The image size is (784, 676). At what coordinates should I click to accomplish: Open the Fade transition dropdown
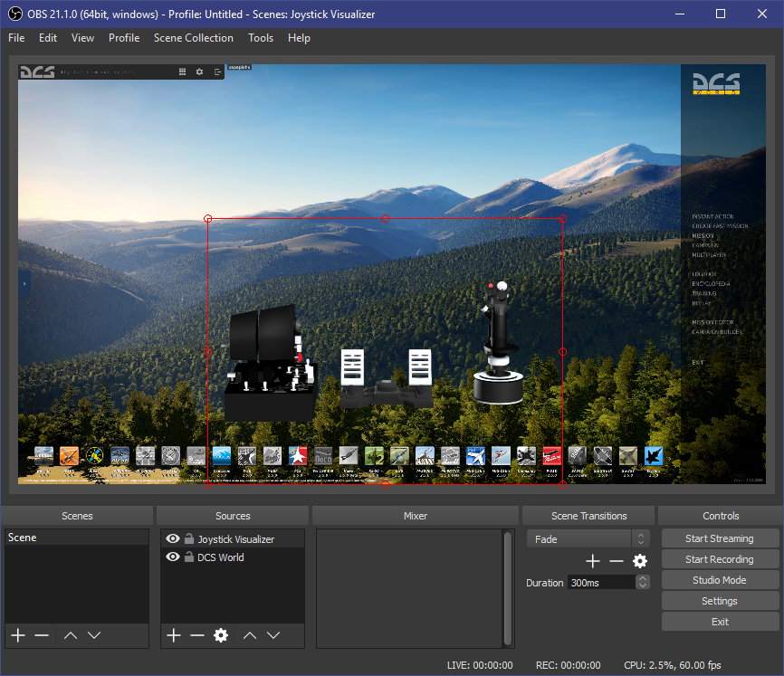tap(588, 539)
